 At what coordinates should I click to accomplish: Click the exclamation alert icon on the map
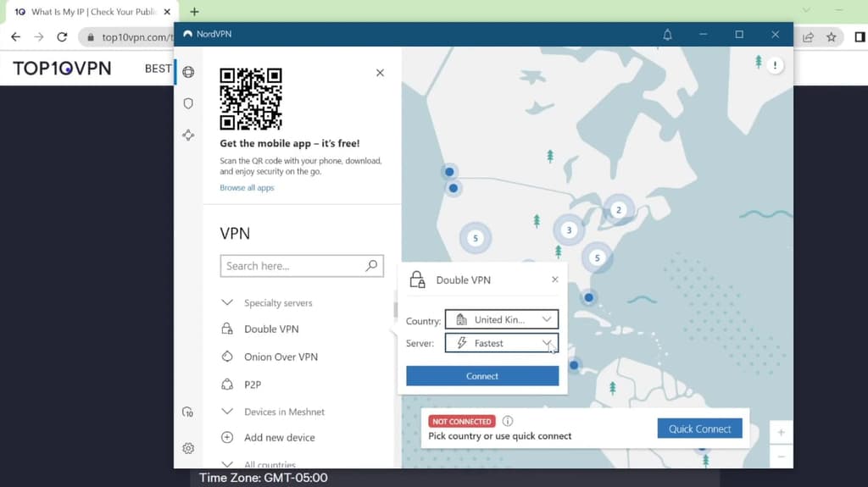[x=775, y=65]
